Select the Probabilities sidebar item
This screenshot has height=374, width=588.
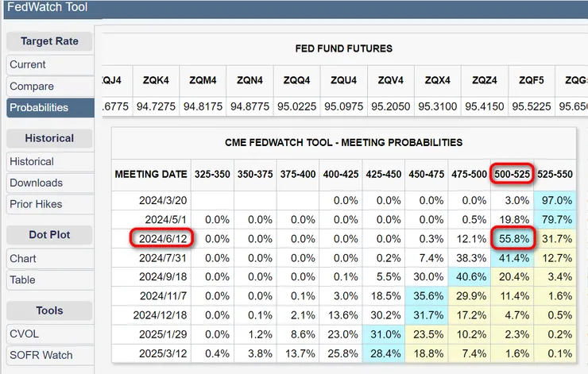tap(39, 107)
